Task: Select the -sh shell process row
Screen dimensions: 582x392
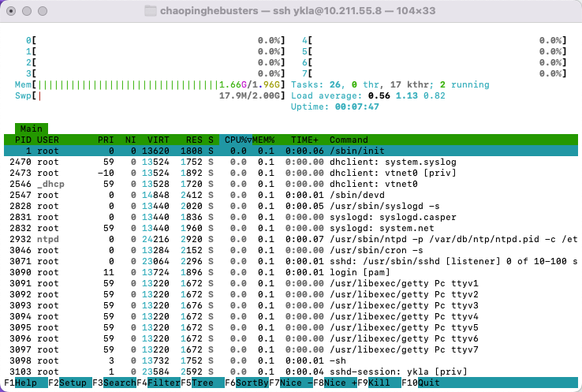Action: pos(291,360)
